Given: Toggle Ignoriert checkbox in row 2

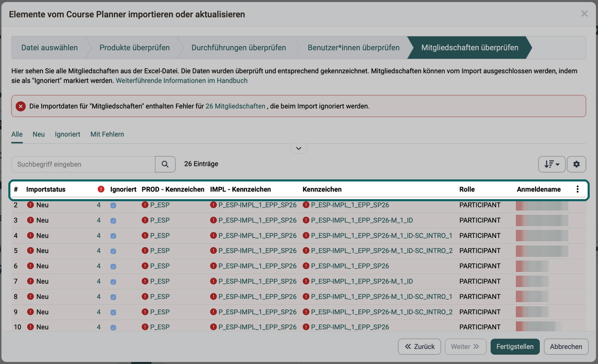Looking at the screenshot, I should coord(113,205).
